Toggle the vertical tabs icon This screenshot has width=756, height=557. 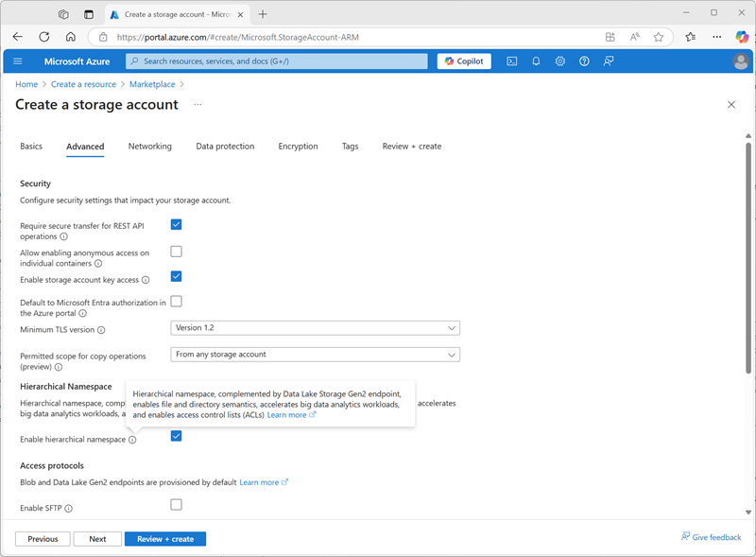(x=89, y=14)
